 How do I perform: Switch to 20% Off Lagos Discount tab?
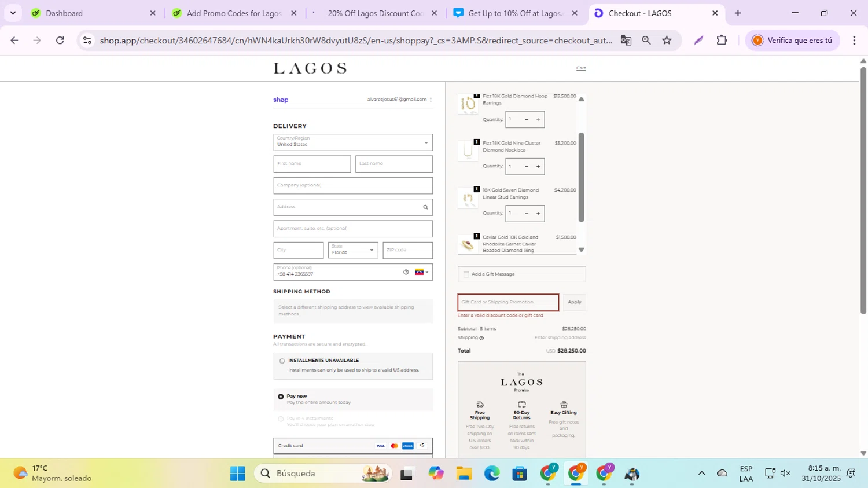click(375, 13)
